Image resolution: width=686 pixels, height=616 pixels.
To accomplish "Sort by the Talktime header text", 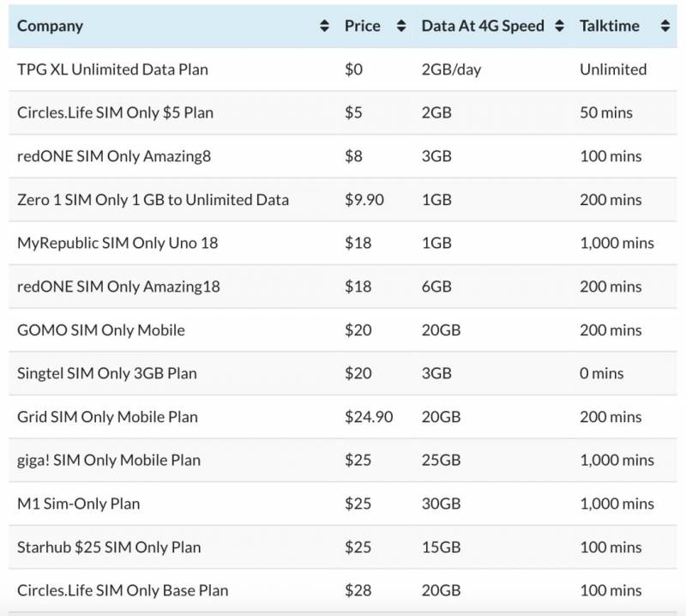I will (x=609, y=26).
